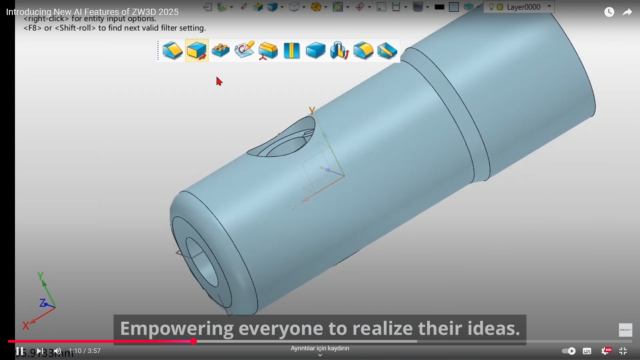640x360 pixels.
Task: Skip to the next video
Action: (39, 351)
